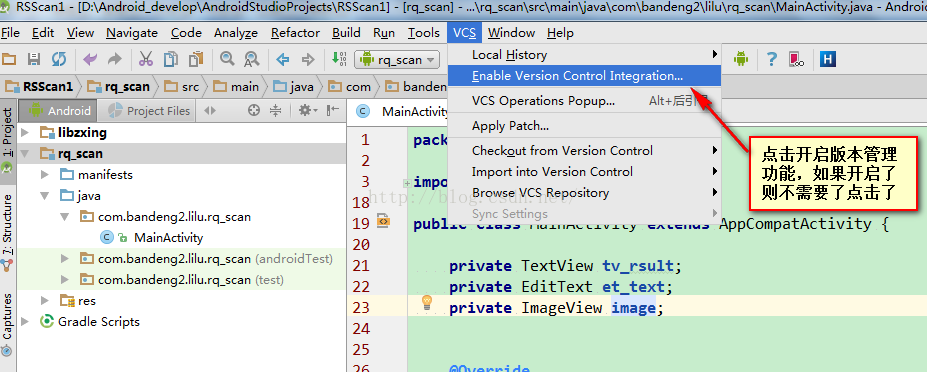Click the RSScan1 breadcrumb
Viewport: 927px width, 372px height.
click(x=39, y=87)
